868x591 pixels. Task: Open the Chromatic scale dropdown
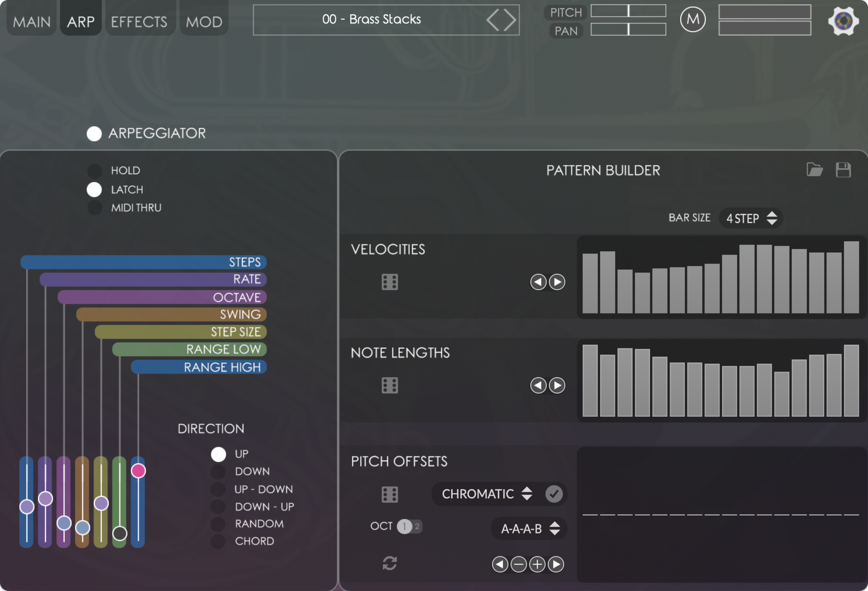487,494
